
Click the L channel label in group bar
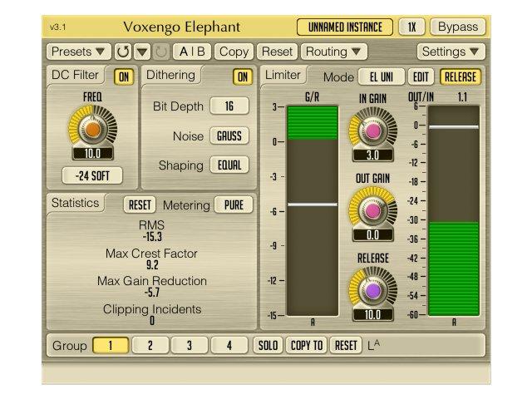pyautogui.click(x=373, y=346)
